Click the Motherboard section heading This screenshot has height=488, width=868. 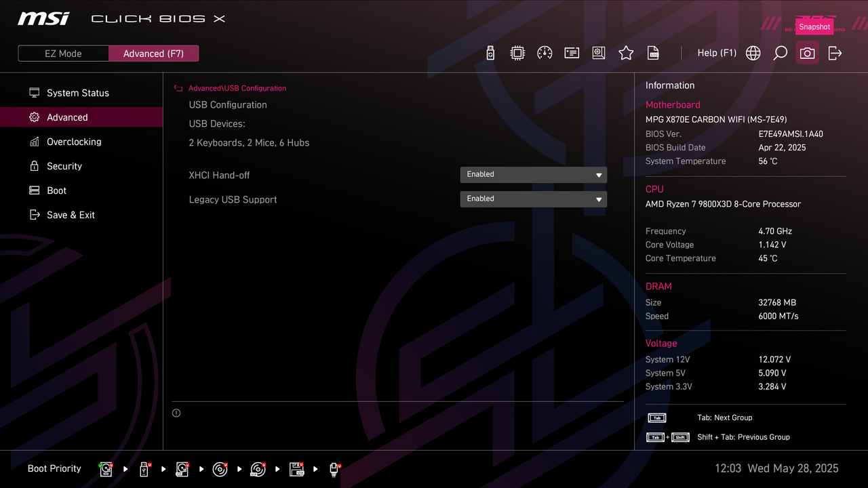[673, 105]
